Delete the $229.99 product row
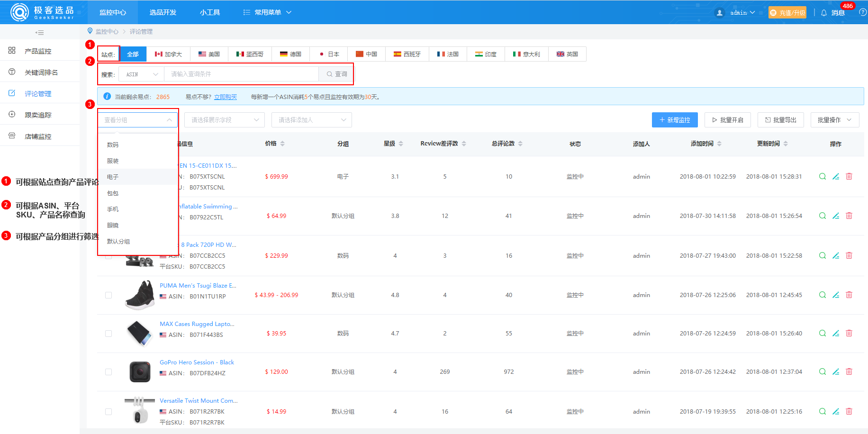The image size is (868, 434). click(849, 255)
